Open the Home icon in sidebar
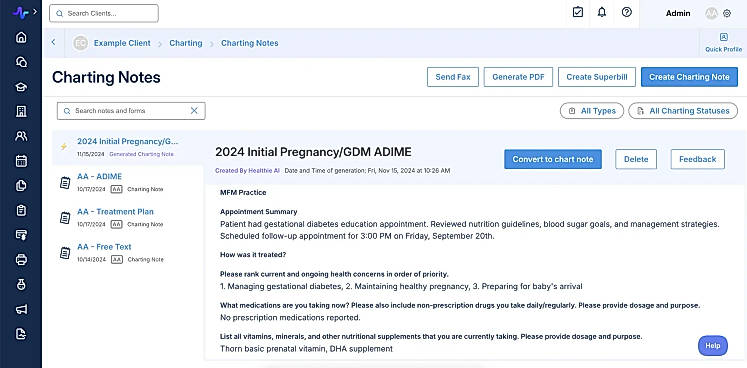The height and width of the screenshot is (368, 747). [x=21, y=37]
